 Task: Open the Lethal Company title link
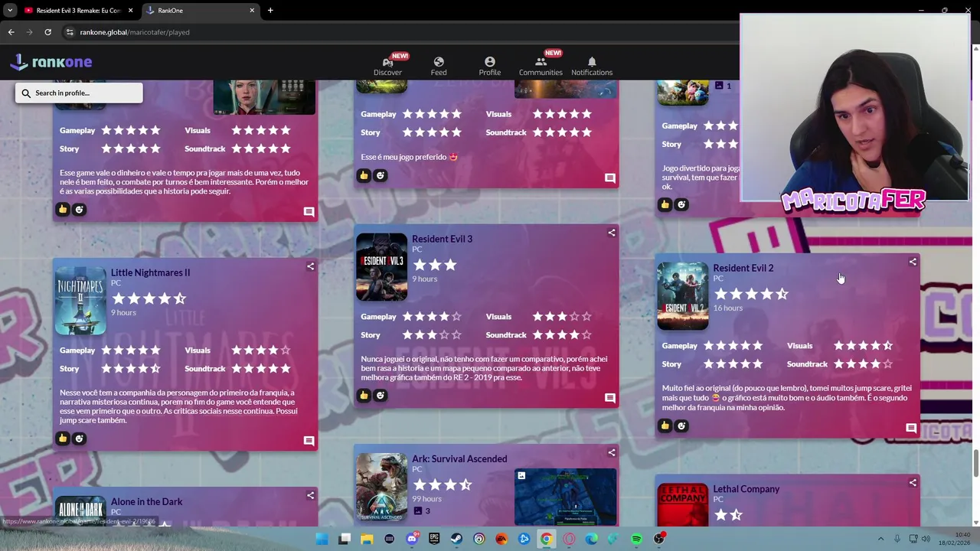click(746, 489)
